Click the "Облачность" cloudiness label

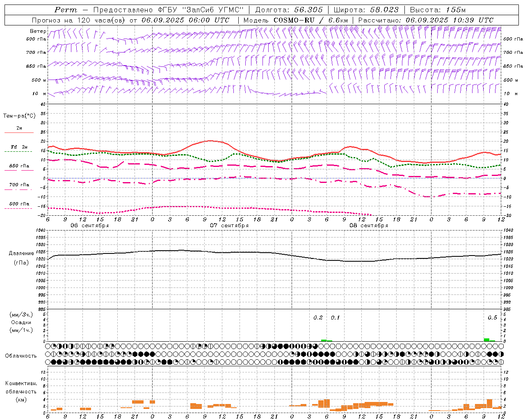[x=21, y=356]
